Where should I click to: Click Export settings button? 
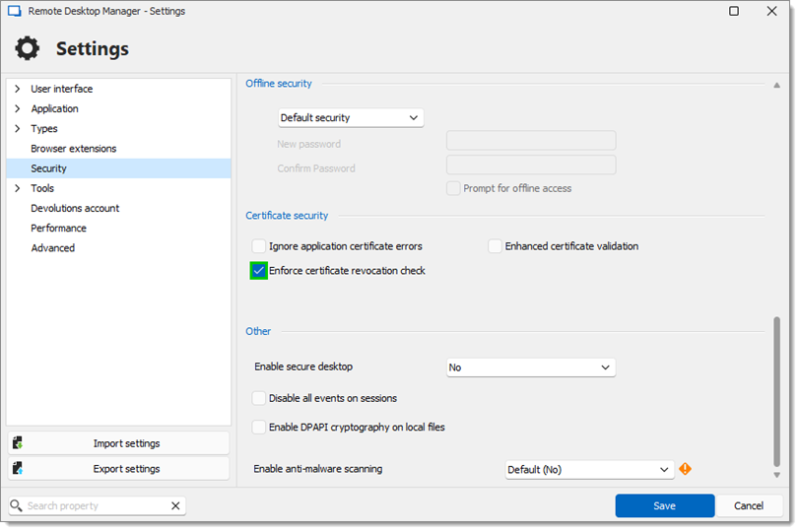click(118, 468)
